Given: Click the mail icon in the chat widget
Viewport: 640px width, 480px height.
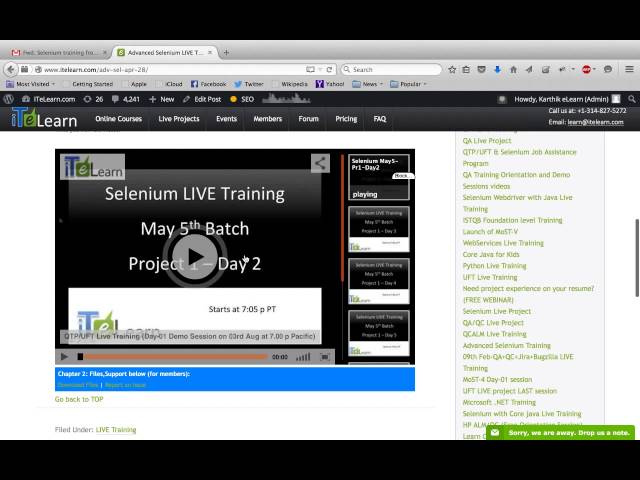Looking at the screenshot, I should point(495,433).
